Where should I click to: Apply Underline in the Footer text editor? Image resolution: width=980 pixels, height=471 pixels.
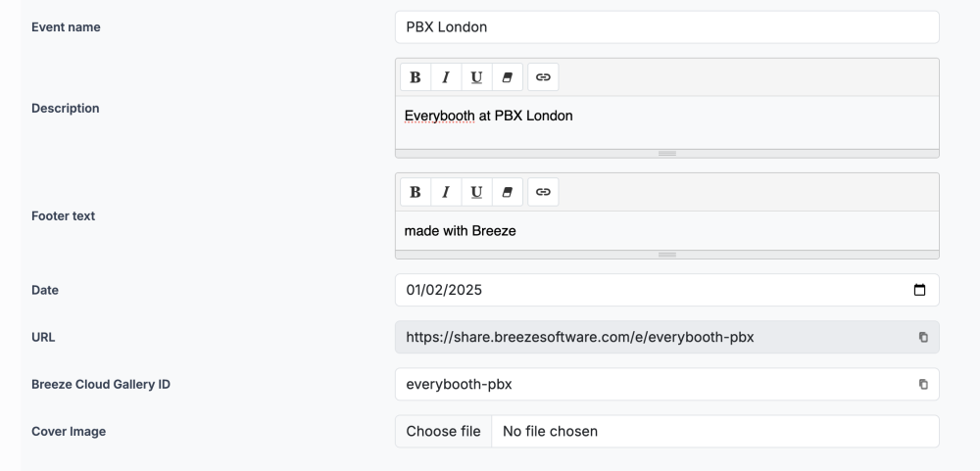[476, 192]
